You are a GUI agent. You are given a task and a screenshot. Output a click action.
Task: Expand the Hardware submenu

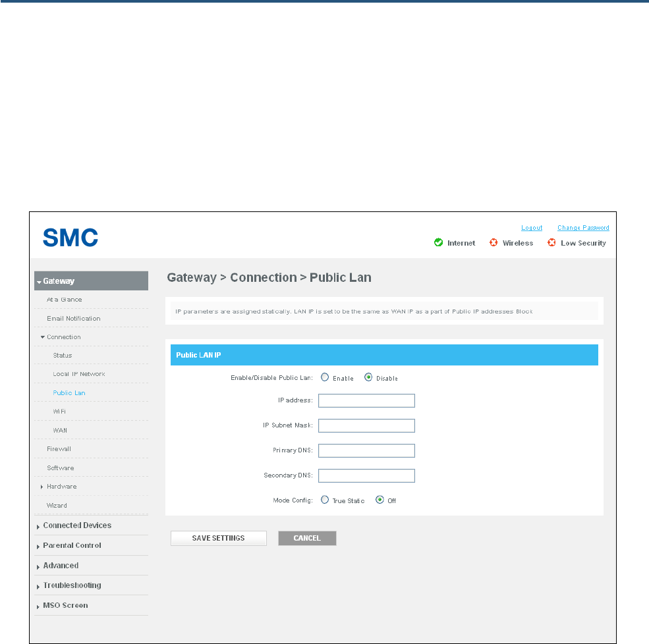[42, 487]
